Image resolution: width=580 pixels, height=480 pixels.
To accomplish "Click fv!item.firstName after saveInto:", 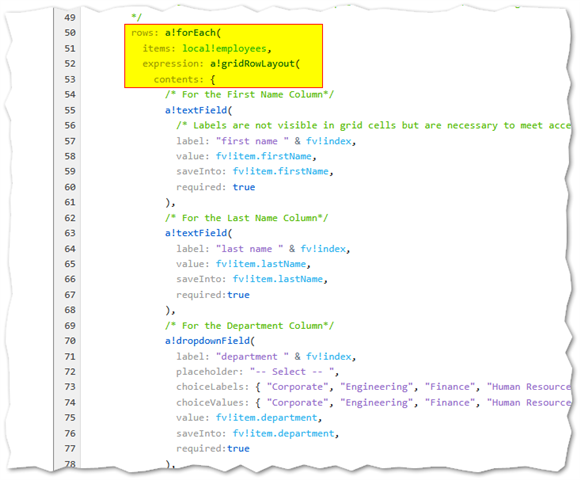I will point(280,171).
